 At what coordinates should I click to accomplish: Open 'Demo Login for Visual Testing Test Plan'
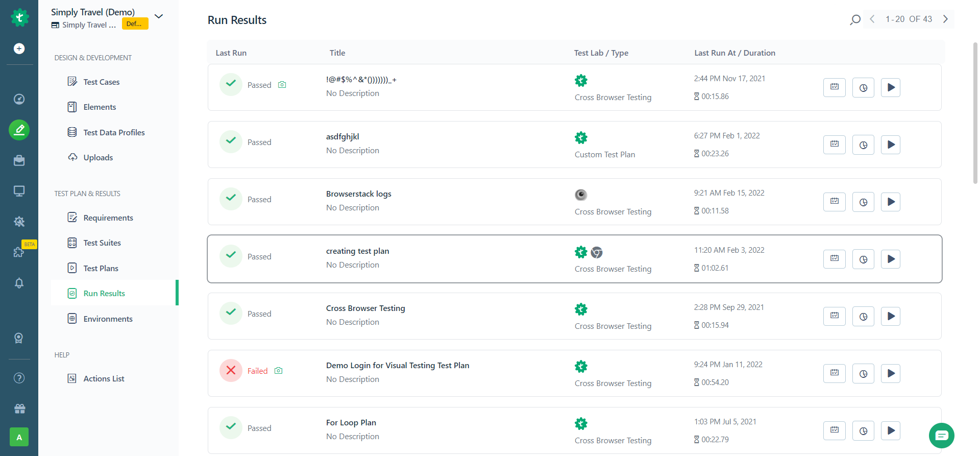point(398,365)
